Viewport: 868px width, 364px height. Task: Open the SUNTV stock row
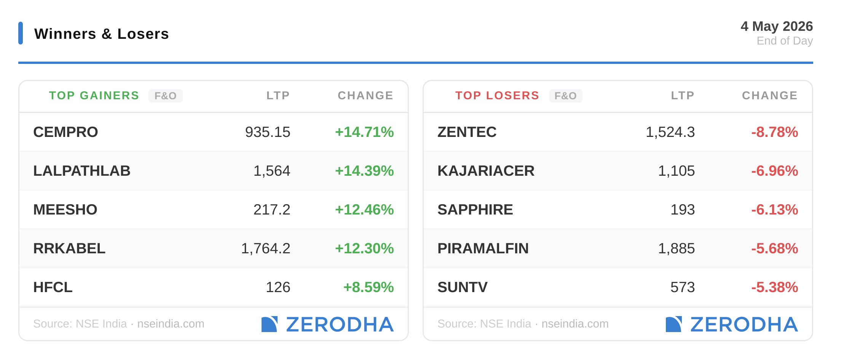618,287
